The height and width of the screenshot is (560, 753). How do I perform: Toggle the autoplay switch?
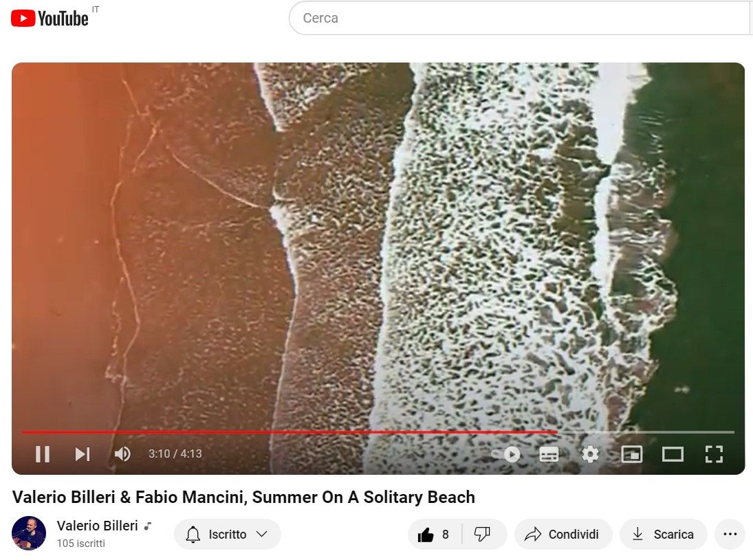pos(507,454)
